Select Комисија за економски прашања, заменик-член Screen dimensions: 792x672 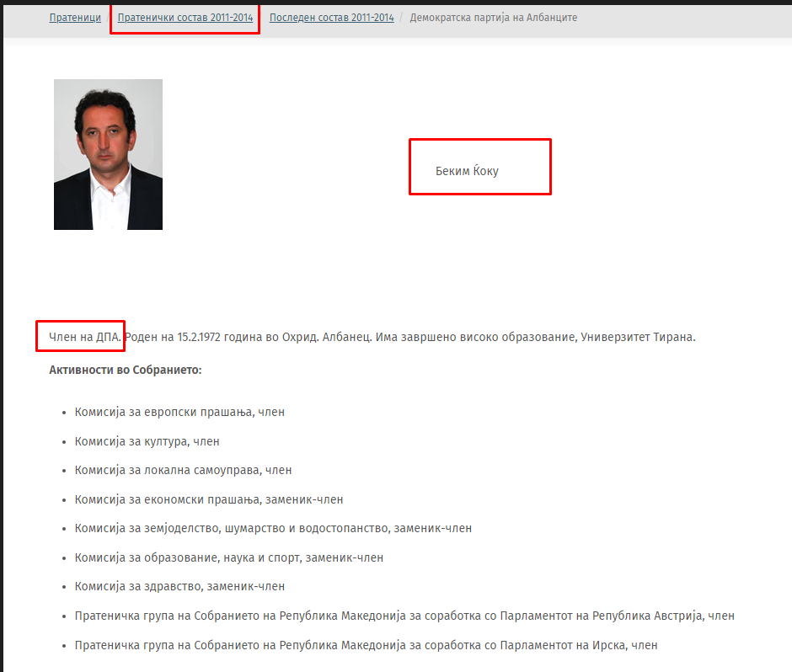[x=209, y=499]
